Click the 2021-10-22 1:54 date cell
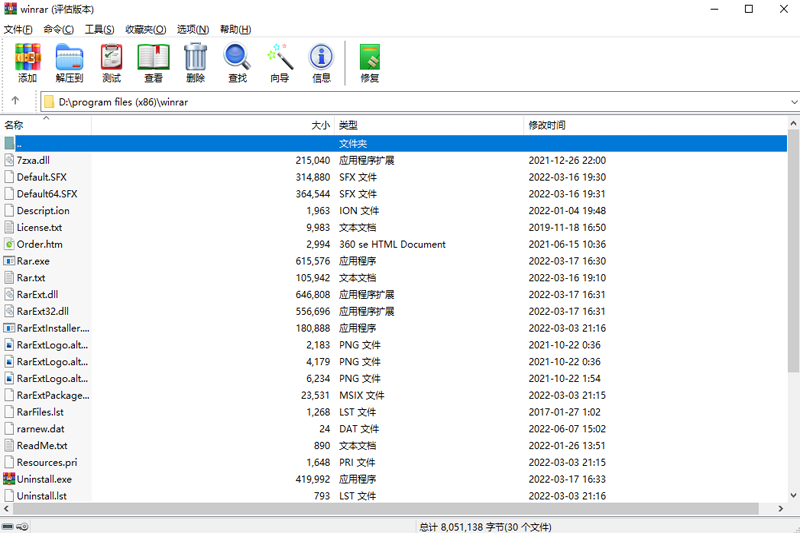 pyautogui.click(x=564, y=378)
